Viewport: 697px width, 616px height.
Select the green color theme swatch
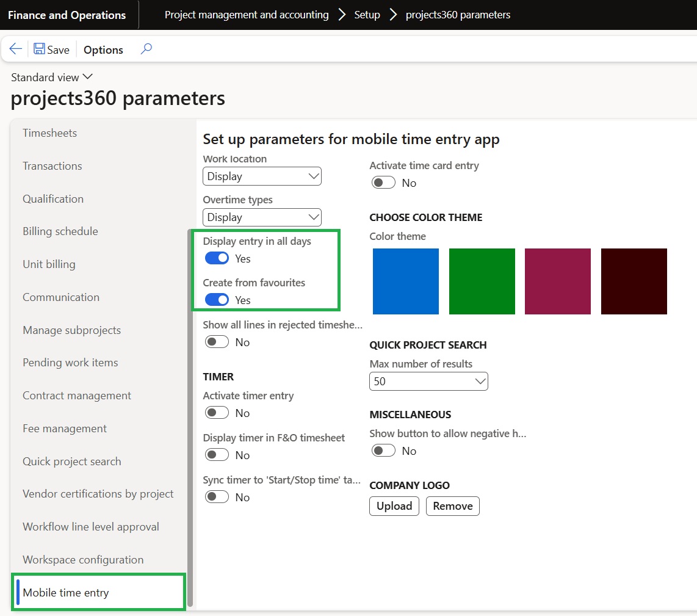pos(482,281)
